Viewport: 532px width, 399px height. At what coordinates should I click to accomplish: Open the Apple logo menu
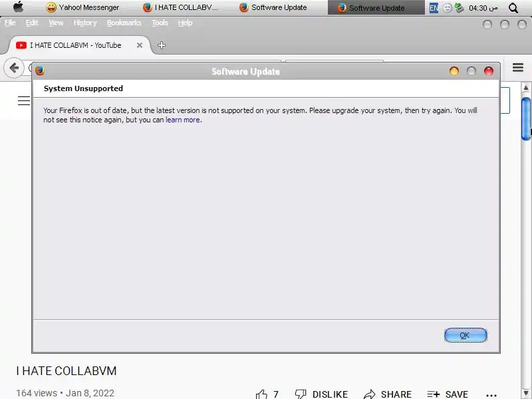coord(19,7)
